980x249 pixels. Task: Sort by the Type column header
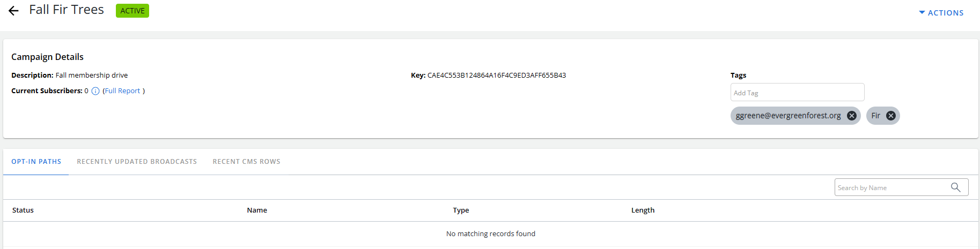pos(461,210)
